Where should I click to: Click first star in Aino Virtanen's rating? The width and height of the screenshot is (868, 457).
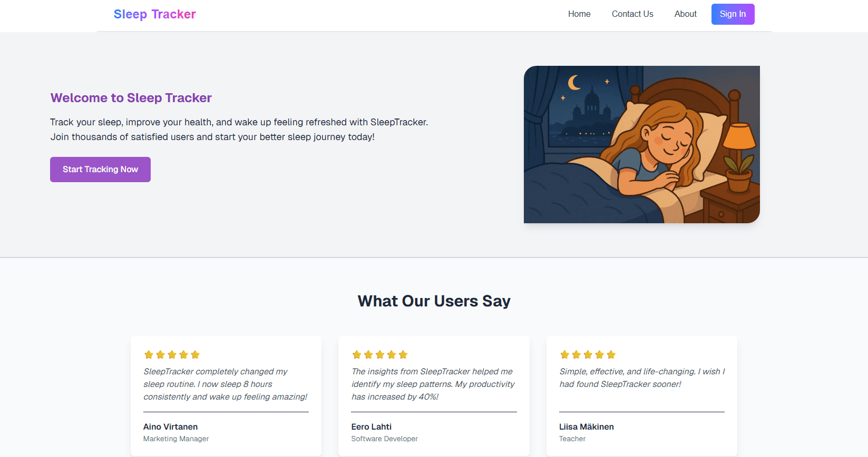pyautogui.click(x=149, y=355)
